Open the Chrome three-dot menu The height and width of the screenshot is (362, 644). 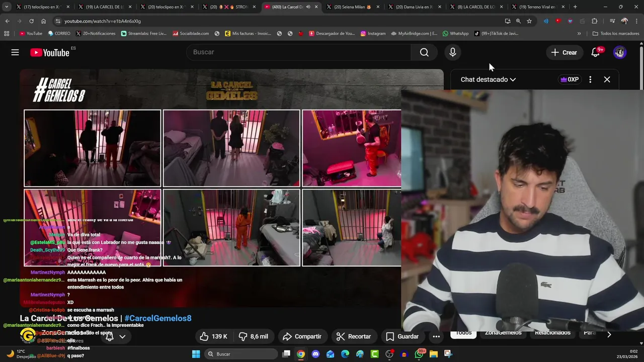[x=636, y=21]
